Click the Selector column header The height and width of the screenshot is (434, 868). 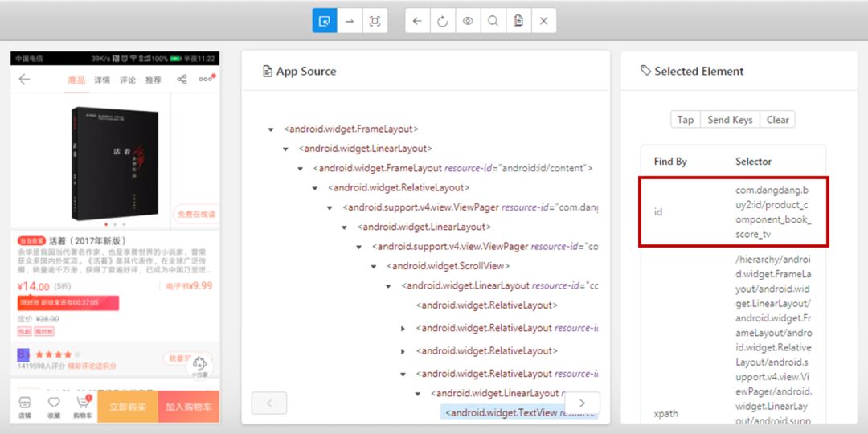pos(753,161)
